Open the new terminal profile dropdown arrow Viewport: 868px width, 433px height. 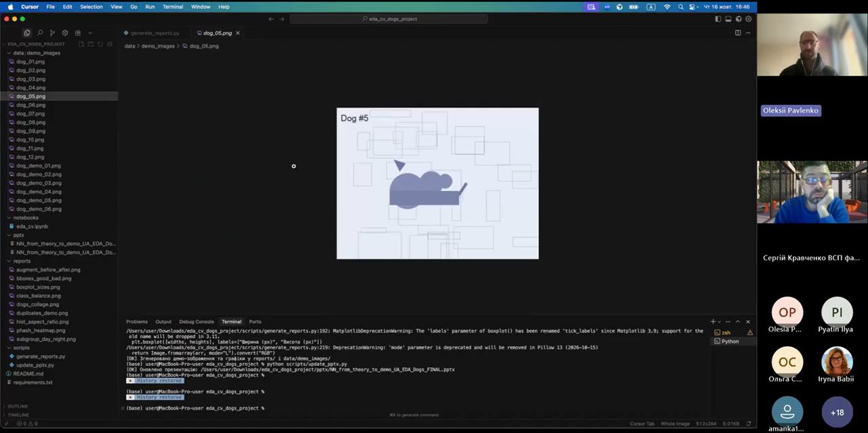pyautogui.click(x=720, y=322)
